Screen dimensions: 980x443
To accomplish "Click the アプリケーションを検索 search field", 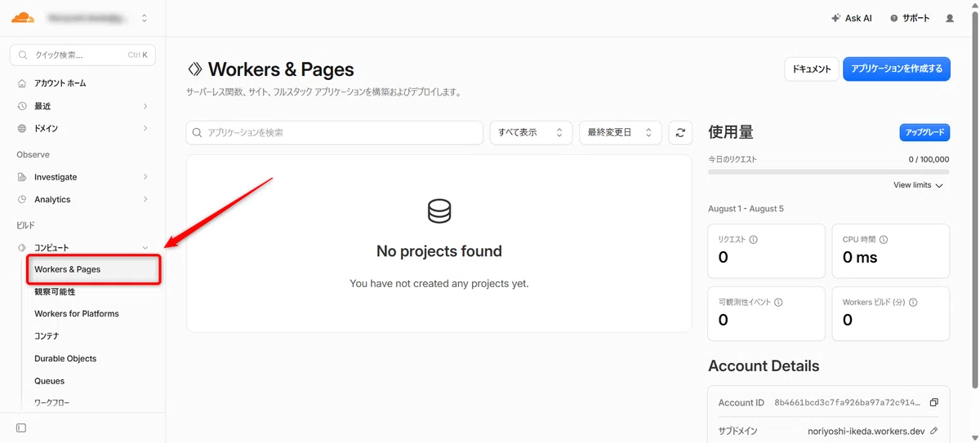I will click(335, 132).
